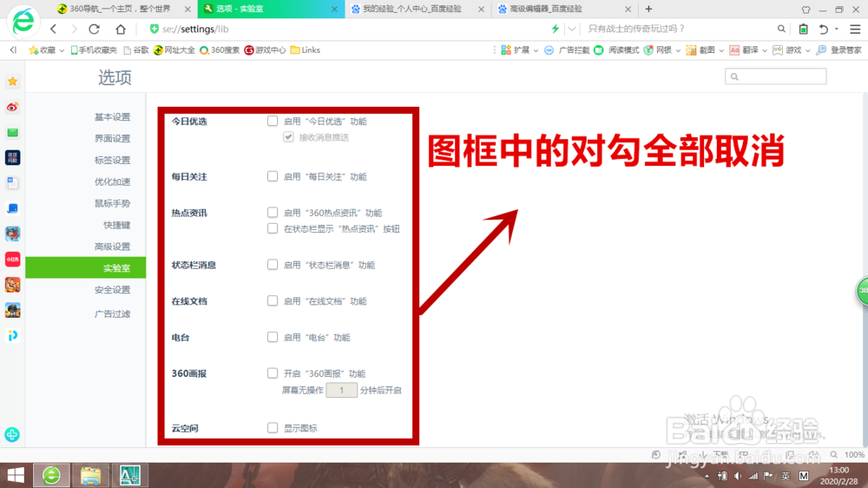Click the sidebar add-app plus icon
This screenshot has width=868, height=488.
[x=12, y=434]
